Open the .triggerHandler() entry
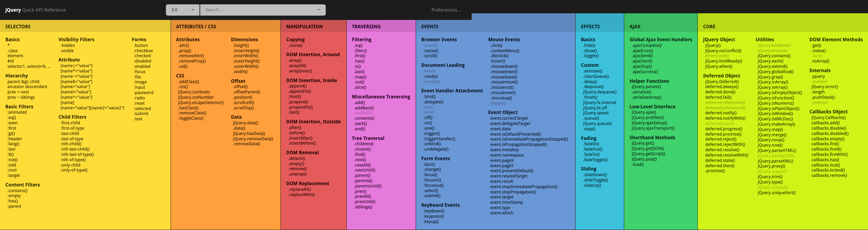Viewport: 868px width, 230px height. pyautogui.click(x=439, y=139)
